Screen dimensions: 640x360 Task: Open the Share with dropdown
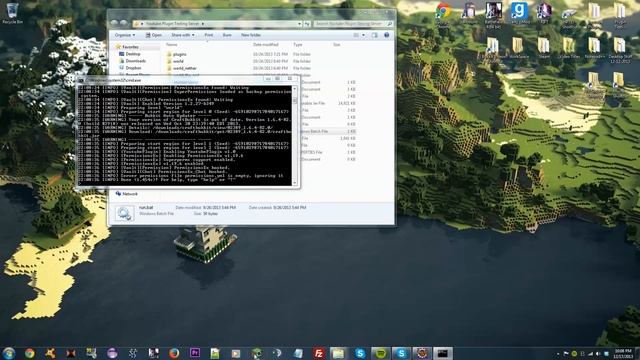click(183, 35)
